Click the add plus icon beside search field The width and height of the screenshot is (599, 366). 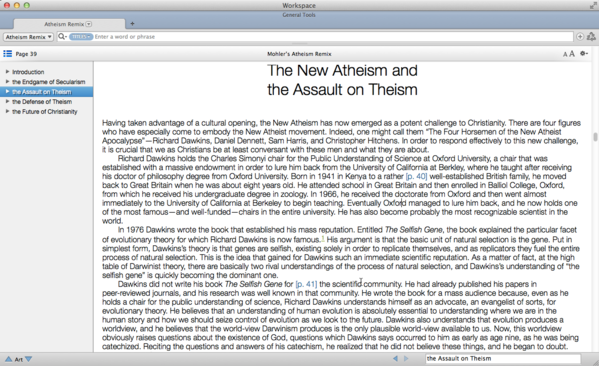click(x=580, y=37)
